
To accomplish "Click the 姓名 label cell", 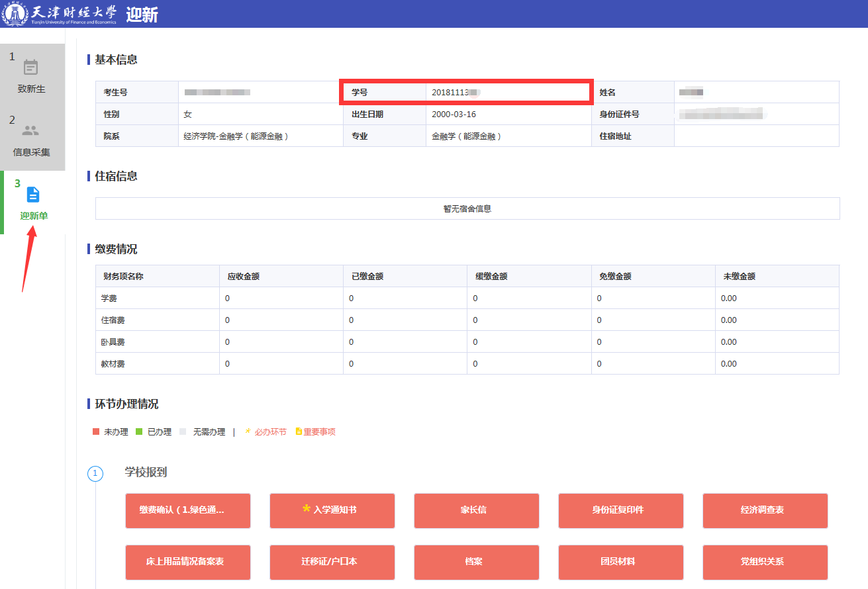I will [633, 92].
